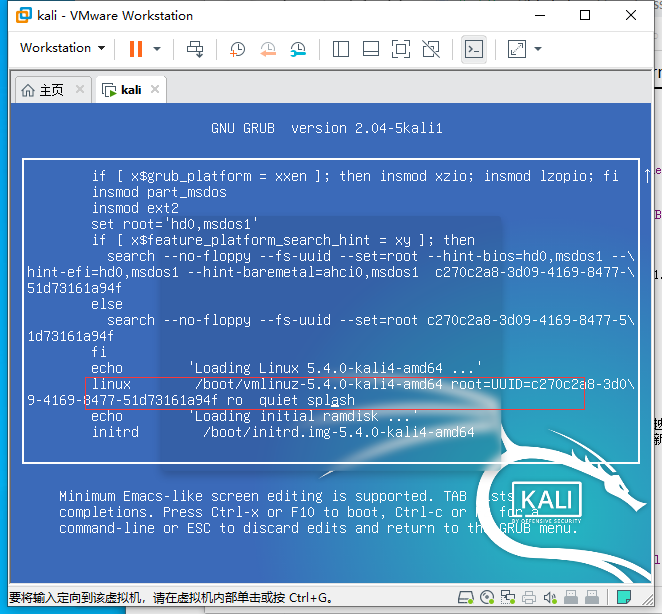Expand the power options arrow next to pause
The width and height of the screenshot is (662, 614).
[157, 49]
